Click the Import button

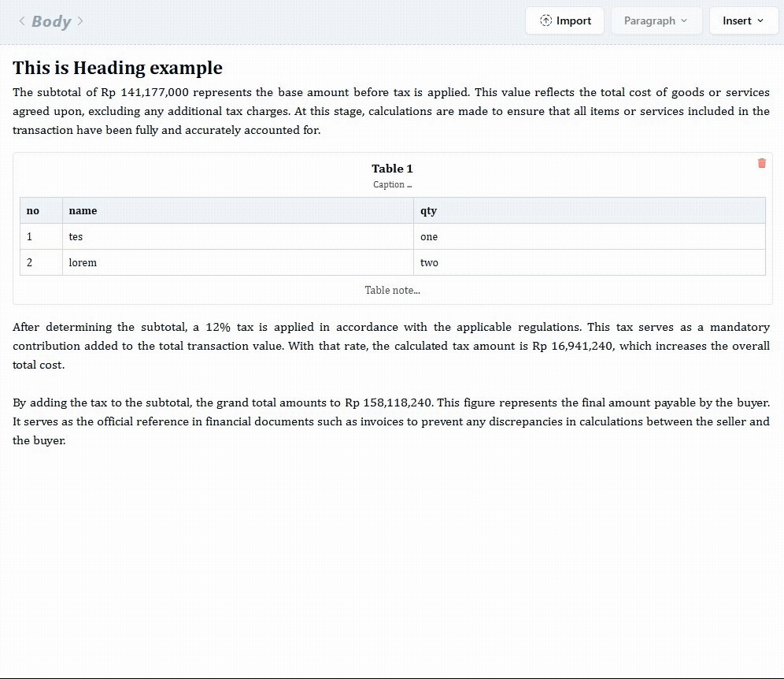point(564,21)
